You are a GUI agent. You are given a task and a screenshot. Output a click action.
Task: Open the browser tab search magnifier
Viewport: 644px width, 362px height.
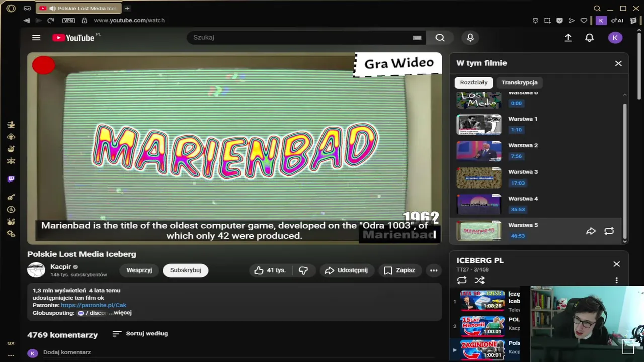[597, 8]
